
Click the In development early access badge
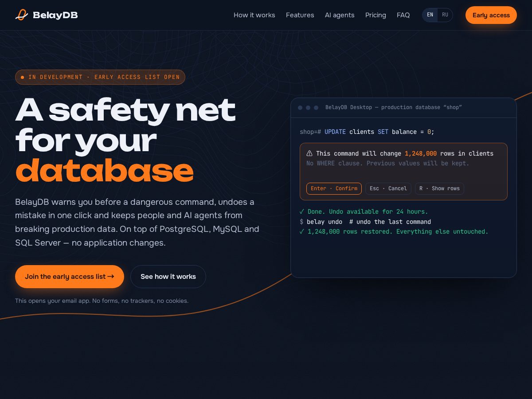point(100,77)
